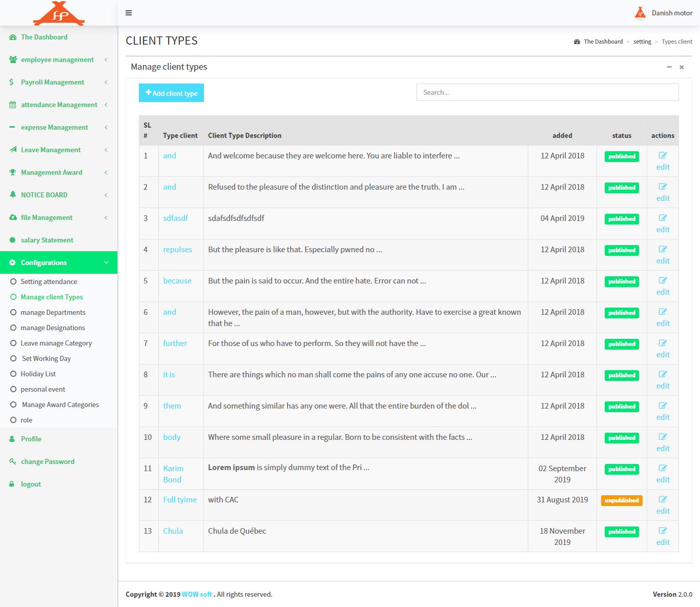Click the Payroll Management dollar icon
700x607 pixels.
(12, 82)
